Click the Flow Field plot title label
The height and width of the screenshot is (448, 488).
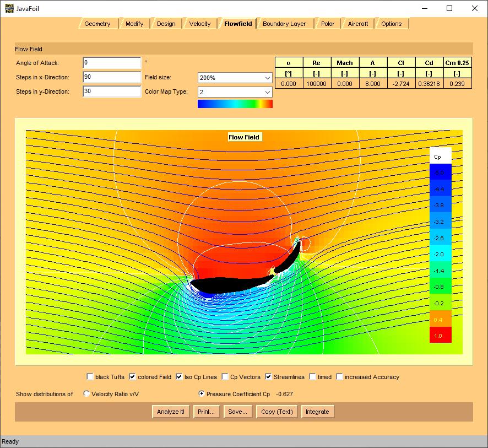point(244,137)
